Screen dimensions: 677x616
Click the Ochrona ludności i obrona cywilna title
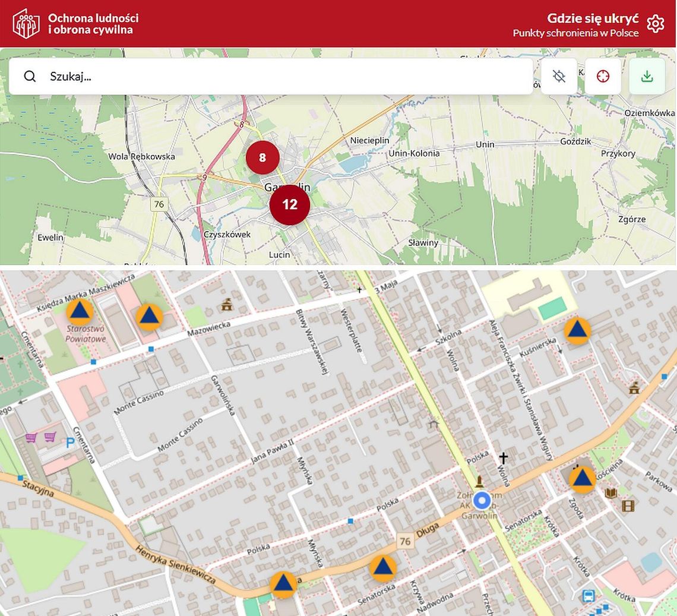tap(93, 24)
